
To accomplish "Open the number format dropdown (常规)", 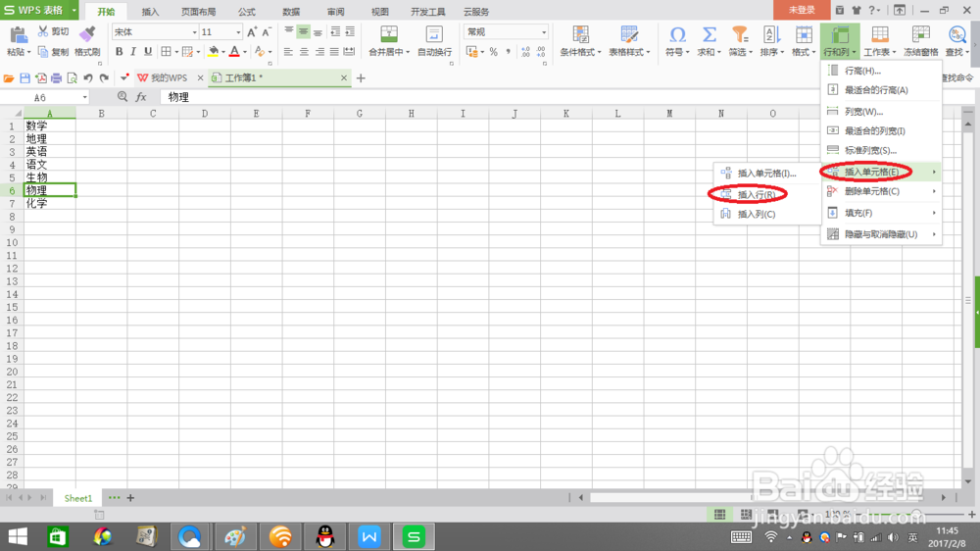I will (544, 32).
